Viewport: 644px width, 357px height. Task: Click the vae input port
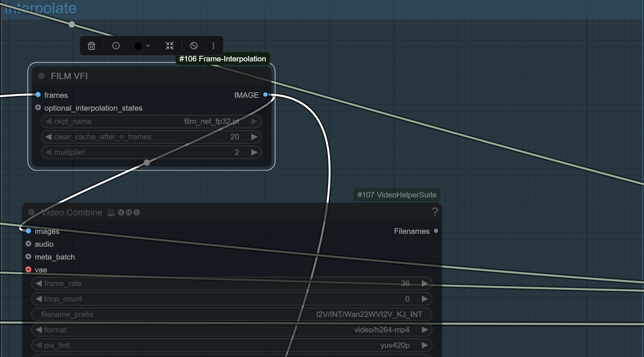28,269
